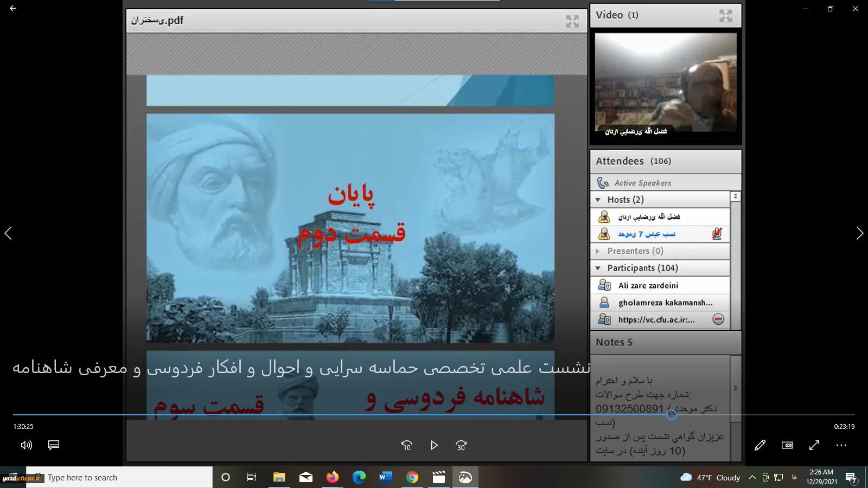Open the volume speaker control
This screenshot has width=868, height=488.
(26, 445)
